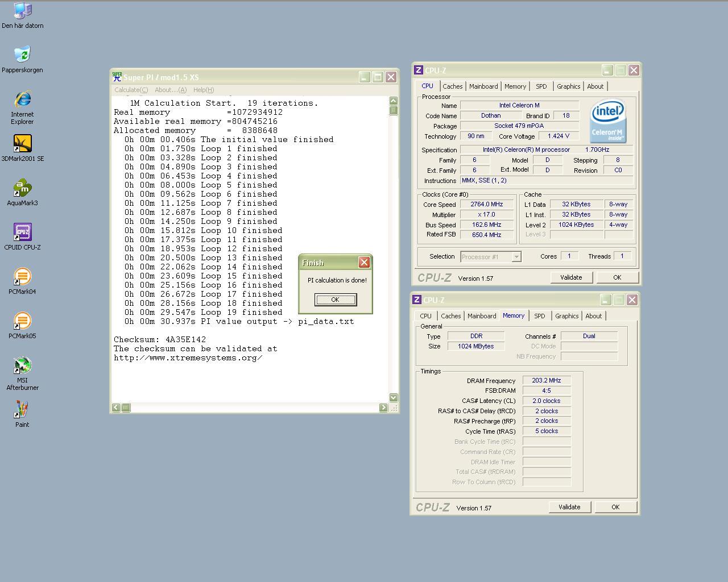728x582 pixels.
Task: Switch to Memory tab in top CPU-Z
Action: [515, 86]
